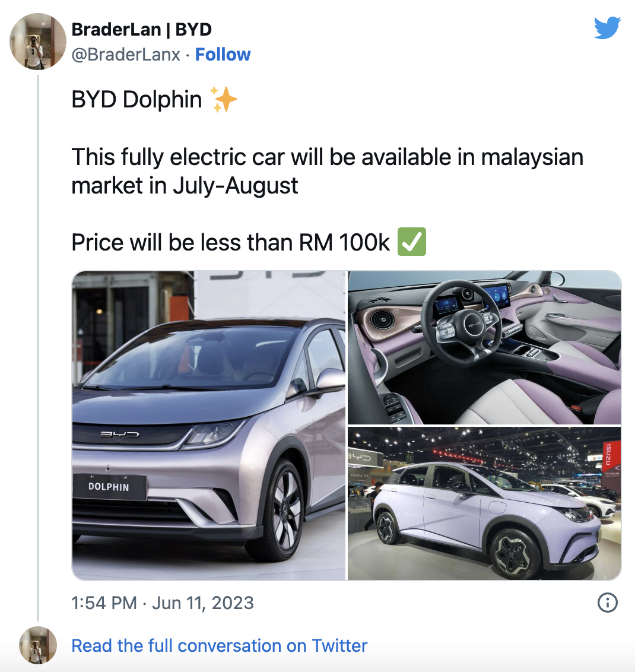The image size is (635, 672).
Task: Click the BYD logo on the car grille
Action: pos(119,435)
